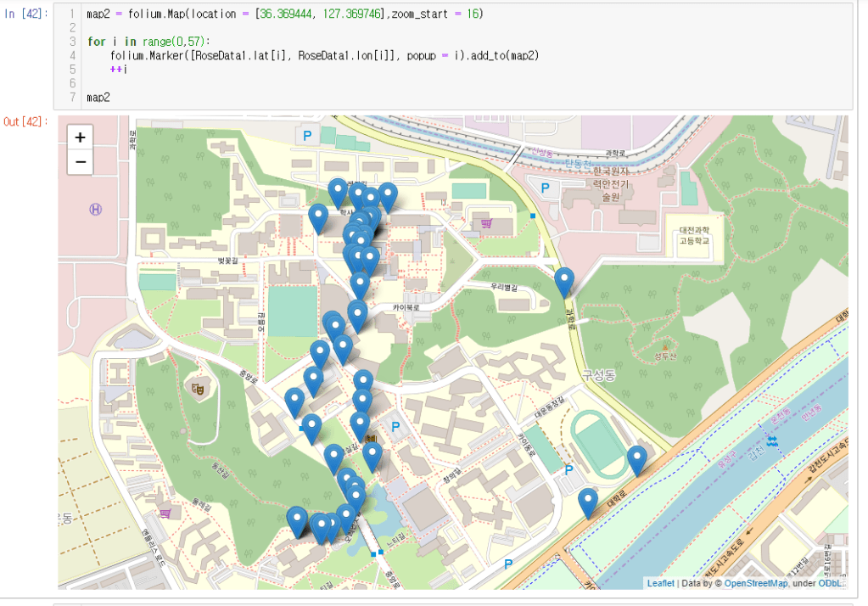Click the leftmost marker in the northern cluster
The width and height of the screenshot is (868, 606).
(x=318, y=217)
